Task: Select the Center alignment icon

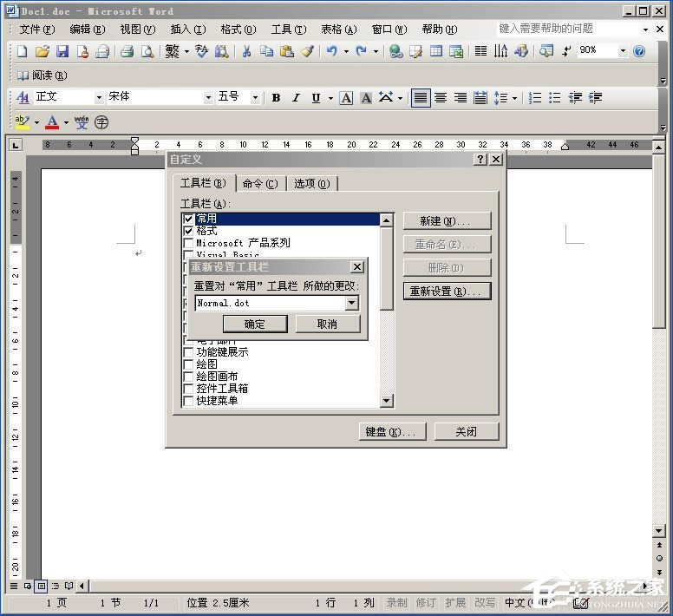Action: (x=441, y=98)
